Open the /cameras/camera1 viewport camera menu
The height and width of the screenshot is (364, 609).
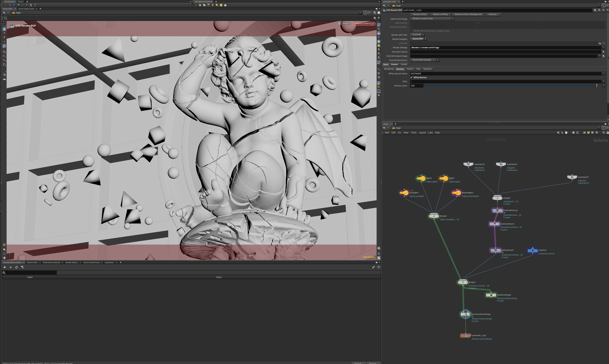click(x=364, y=24)
